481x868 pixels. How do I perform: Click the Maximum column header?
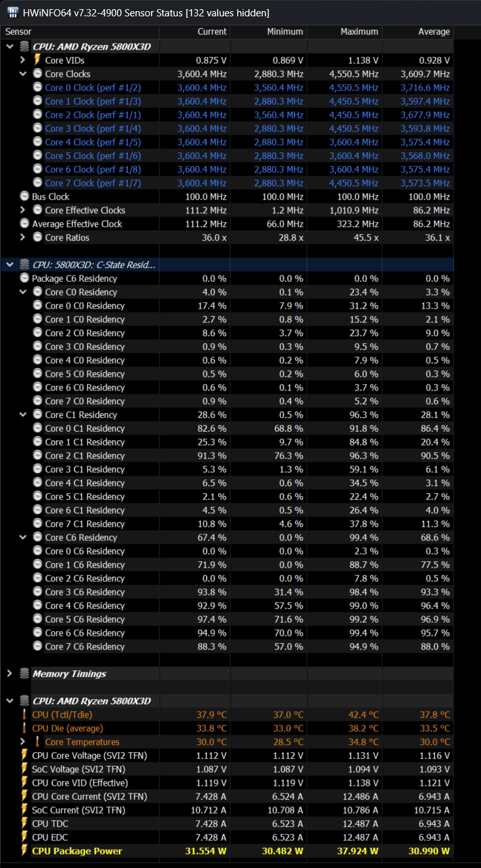[359, 31]
